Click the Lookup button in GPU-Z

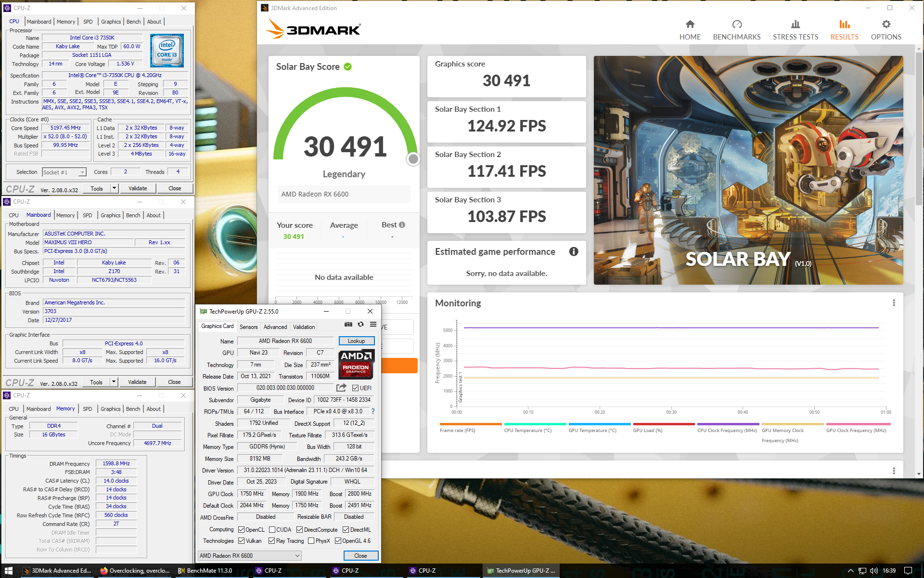tap(357, 341)
